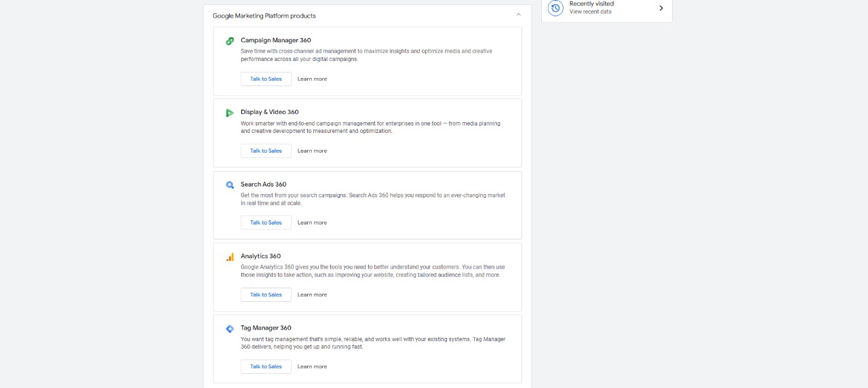Viewport: 868px width, 388px height.
Task: Click the Campaign Manager 360 title
Action: [276, 40]
